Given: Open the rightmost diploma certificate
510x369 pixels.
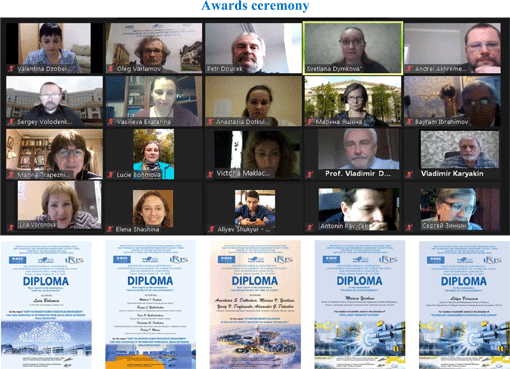Looking at the screenshot, I should [464, 305].
